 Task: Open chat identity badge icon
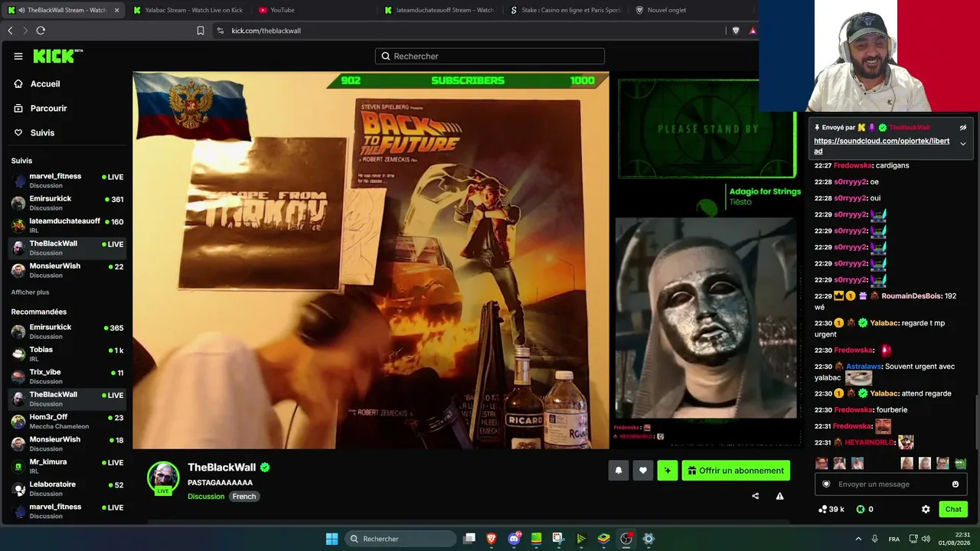(x=826, y=484)
